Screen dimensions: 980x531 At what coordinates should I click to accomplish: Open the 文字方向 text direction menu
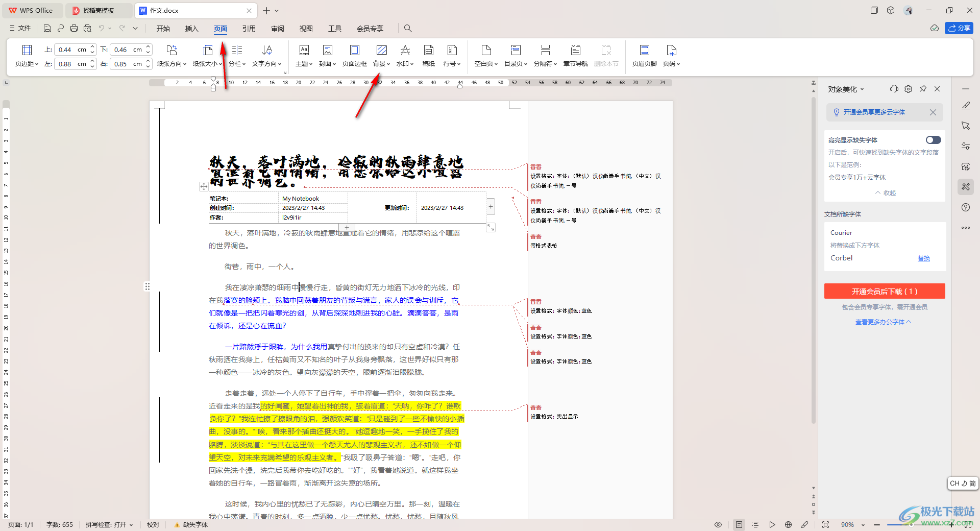point(266,64)
